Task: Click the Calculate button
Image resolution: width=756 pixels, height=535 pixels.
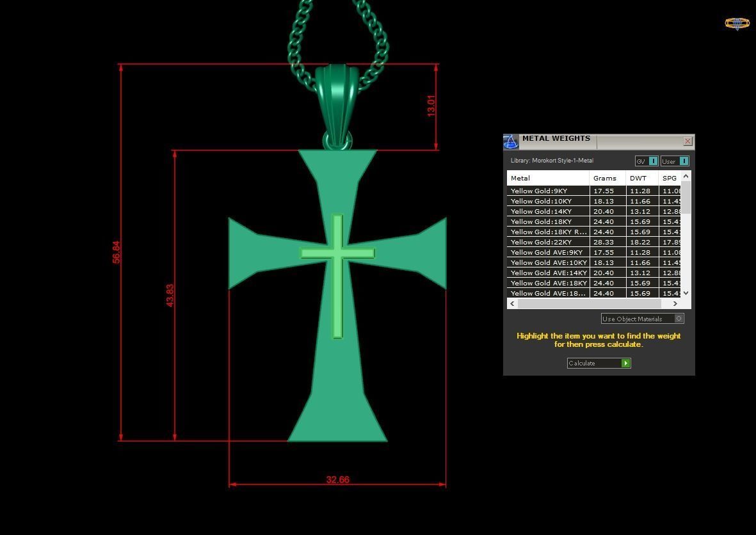Action: [599, 363]
